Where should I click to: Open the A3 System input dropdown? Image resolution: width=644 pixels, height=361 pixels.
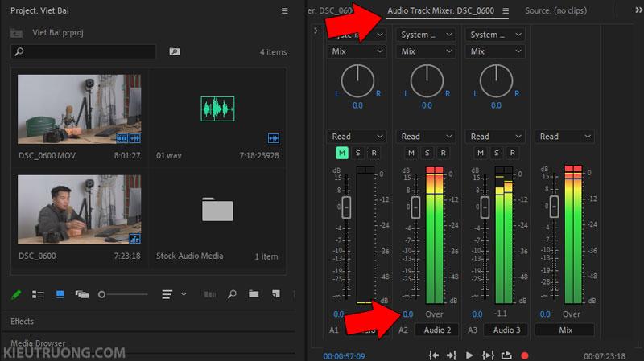click(x=495, y=35)
